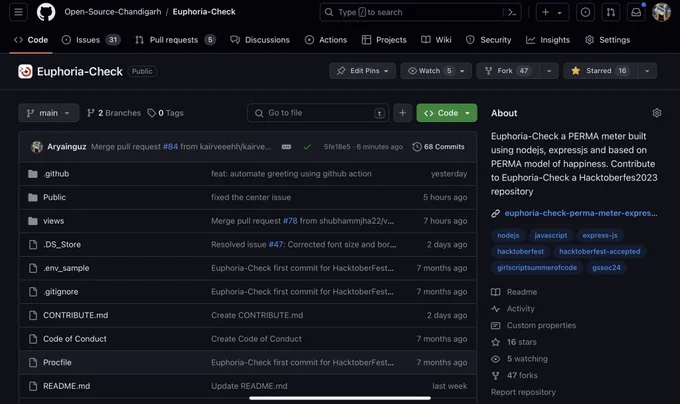View 2 Branches link
The height and width of the screenshot is (404, 680).
tap(114, 113)
